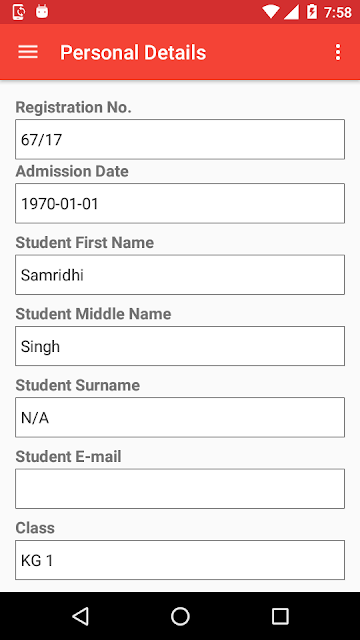Tap the Student E-mail label

click(x=69, y=456)
